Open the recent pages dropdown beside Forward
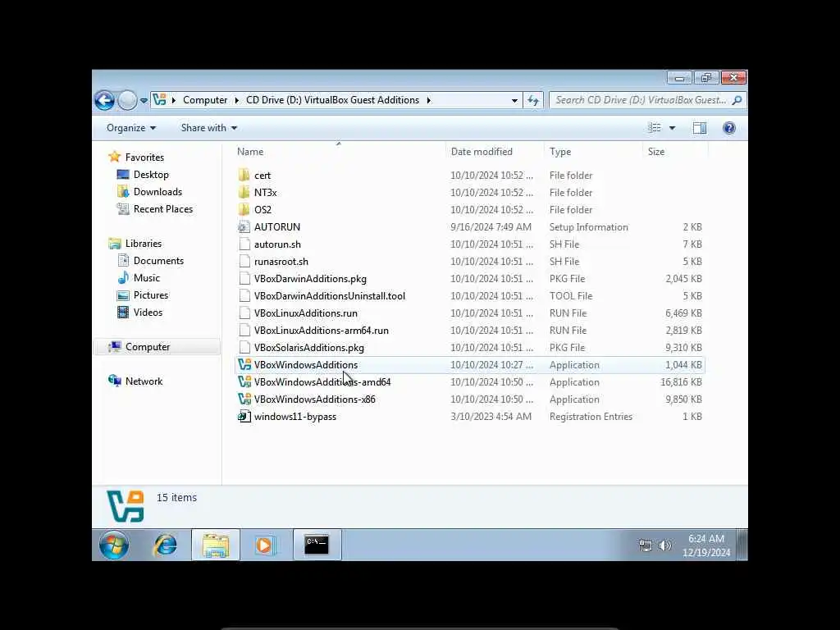This screenshot has height=630, width=840. [144, 100]
